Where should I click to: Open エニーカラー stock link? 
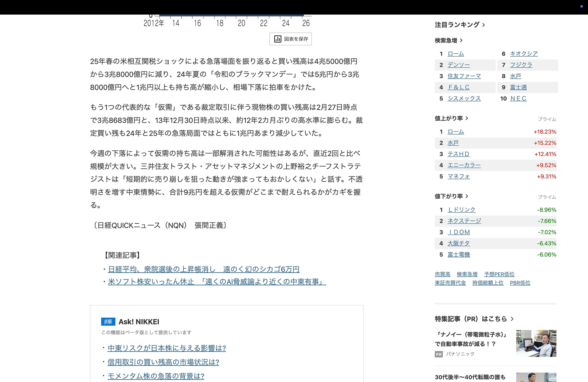pyautogui.click(x=464, y=165)
